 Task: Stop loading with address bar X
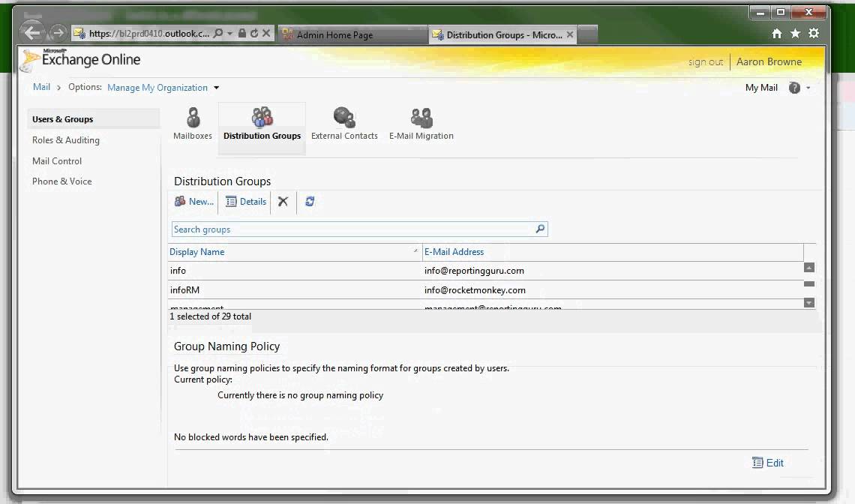[266, 33]
